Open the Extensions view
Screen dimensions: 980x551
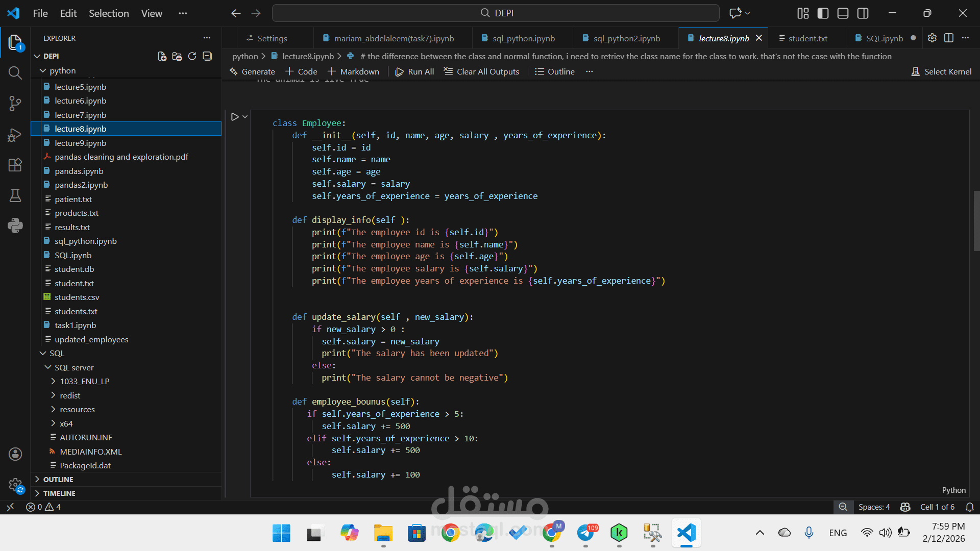point(15,165)
